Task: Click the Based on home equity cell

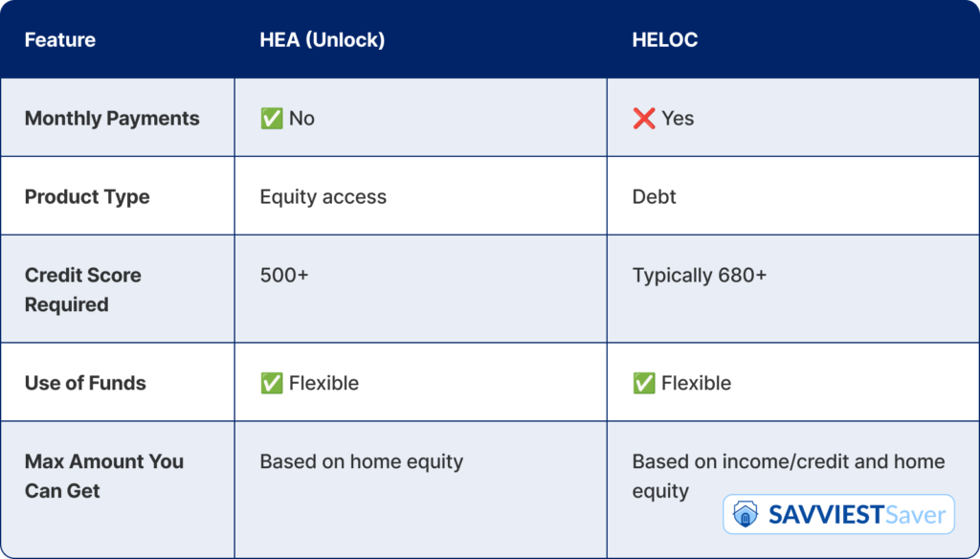Action: pos(361,461)
